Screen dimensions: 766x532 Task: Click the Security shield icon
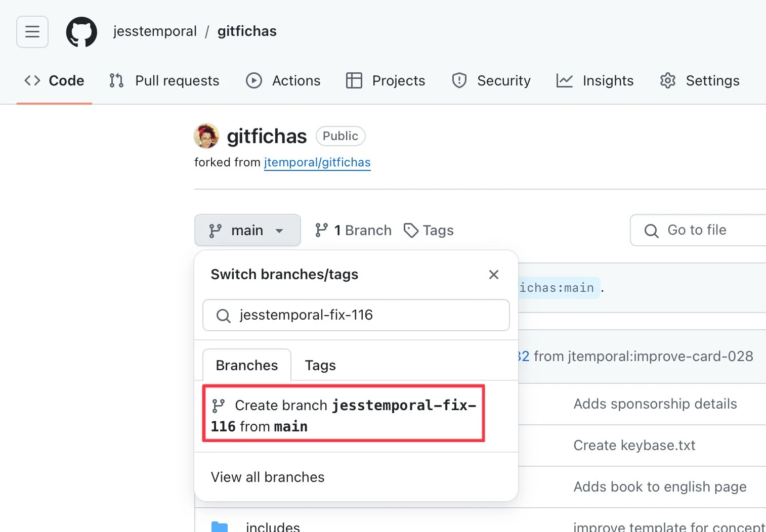click(x=459, y=80)
